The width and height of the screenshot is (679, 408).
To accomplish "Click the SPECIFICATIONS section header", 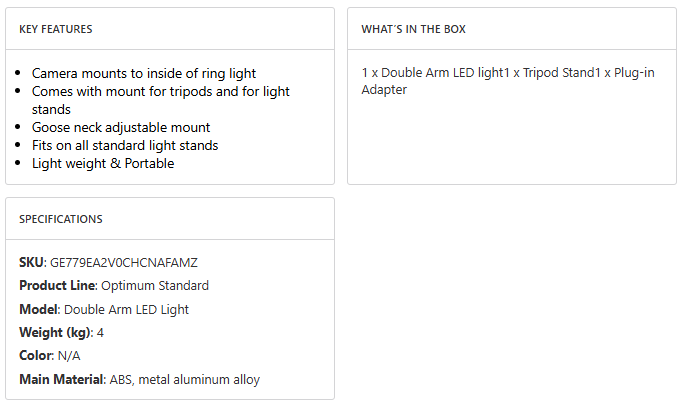I will pos(61,219).
